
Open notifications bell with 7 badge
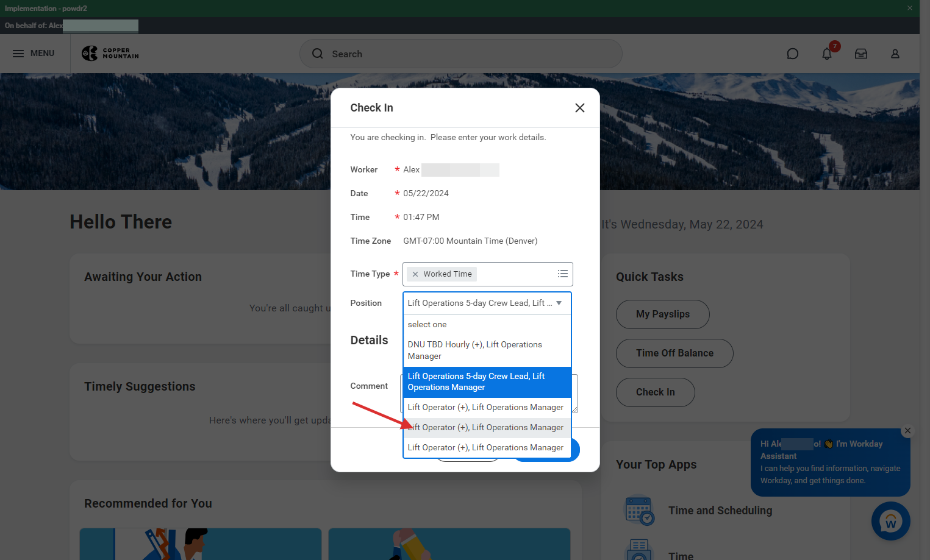(x=827, y=54)
